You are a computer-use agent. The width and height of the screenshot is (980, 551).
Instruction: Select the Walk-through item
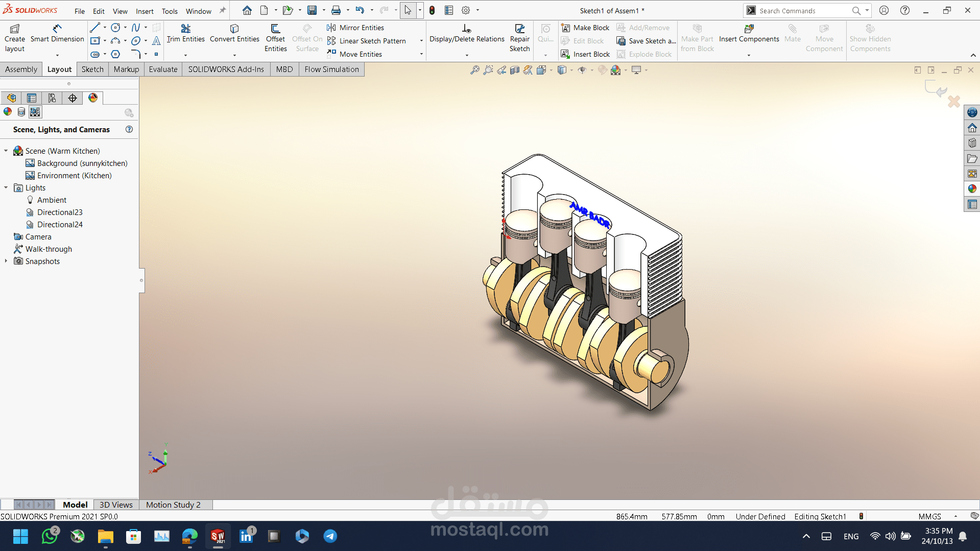tap(49, 249)
